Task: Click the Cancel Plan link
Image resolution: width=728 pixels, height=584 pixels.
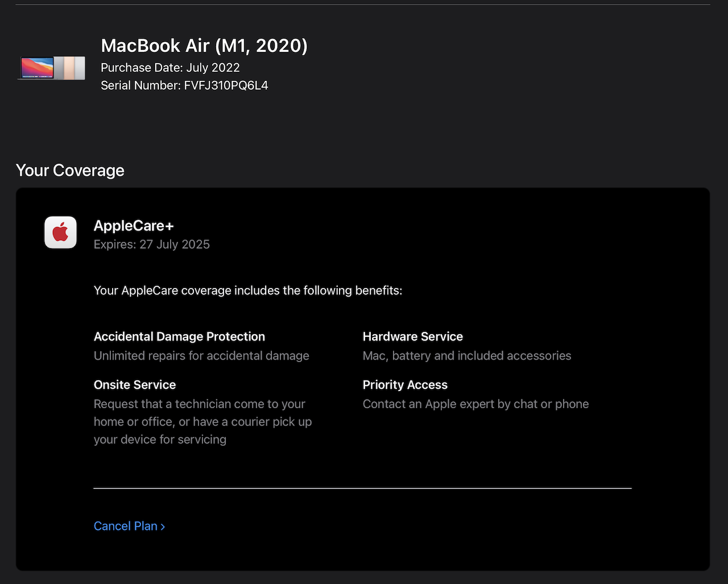Action: coord(129,526)
